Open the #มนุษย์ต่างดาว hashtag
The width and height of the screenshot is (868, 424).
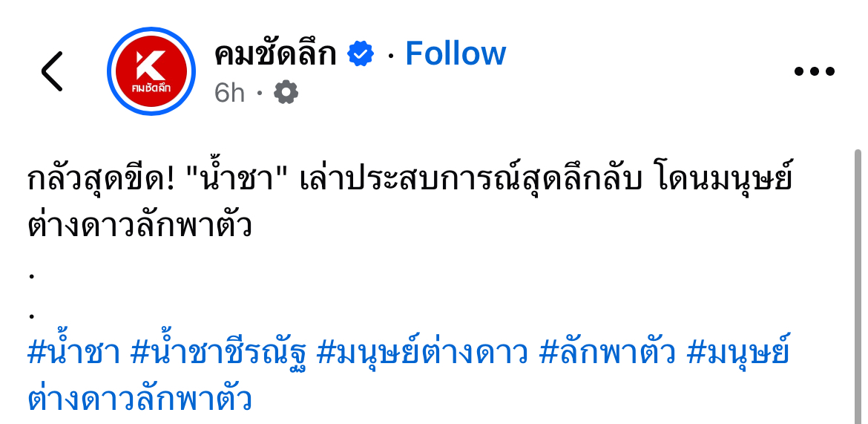click(x=422, y=353)
